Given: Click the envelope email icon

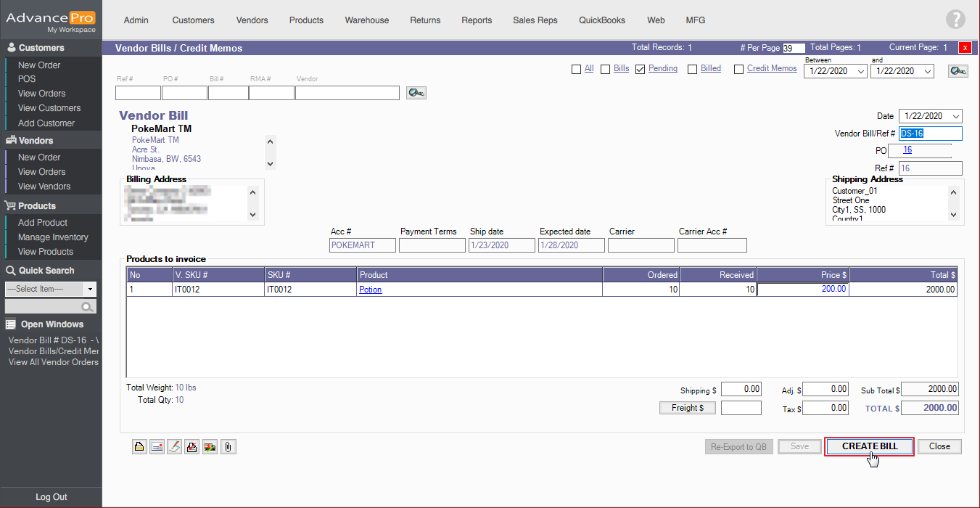Looking at the screenshot, I should point(157,447).
